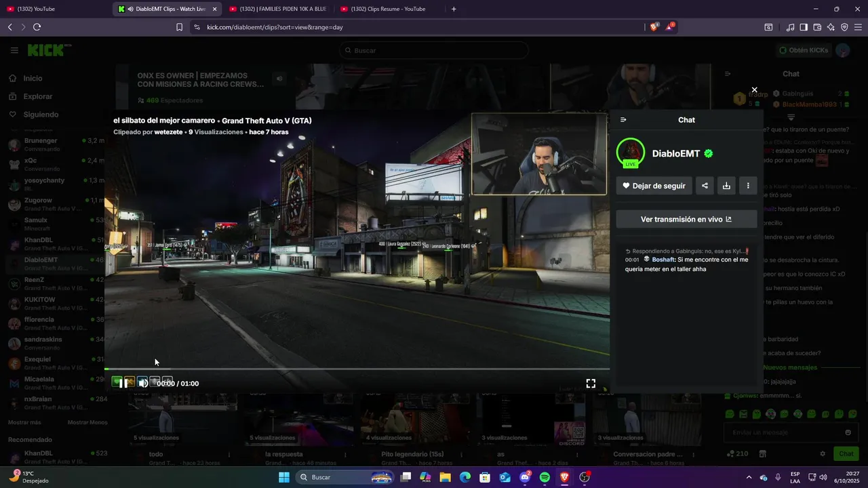Open wetezete clipper profile link

tap(169, 132)
